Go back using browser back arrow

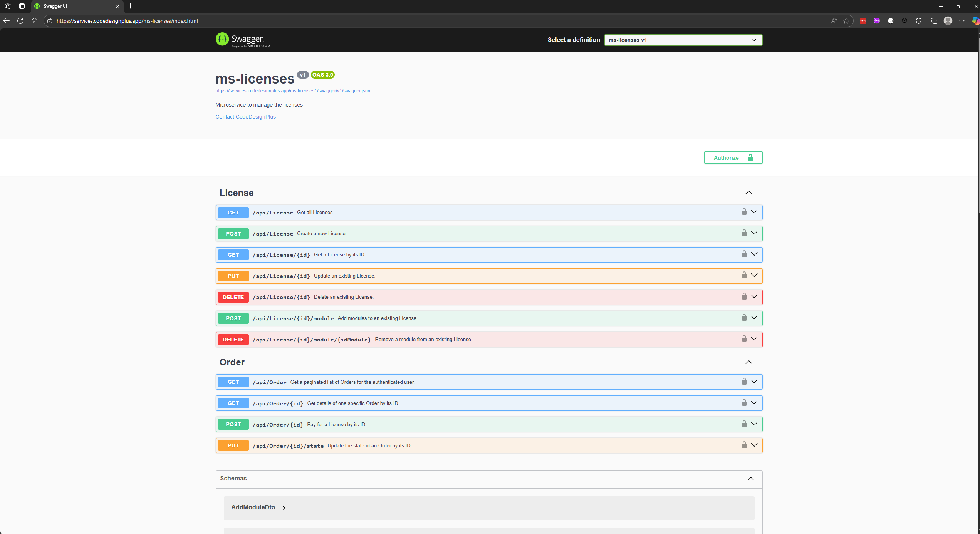[x=7, y=21]
